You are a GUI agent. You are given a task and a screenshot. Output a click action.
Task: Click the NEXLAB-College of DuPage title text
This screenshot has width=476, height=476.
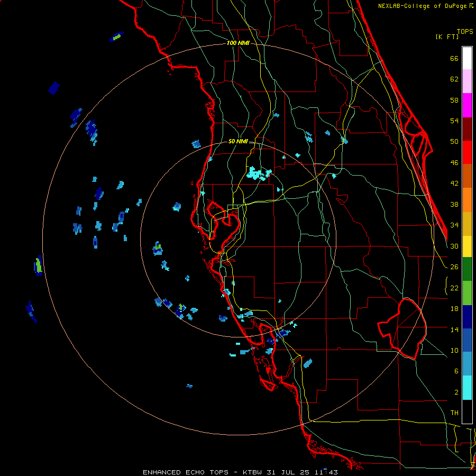(x=423, y=6)
